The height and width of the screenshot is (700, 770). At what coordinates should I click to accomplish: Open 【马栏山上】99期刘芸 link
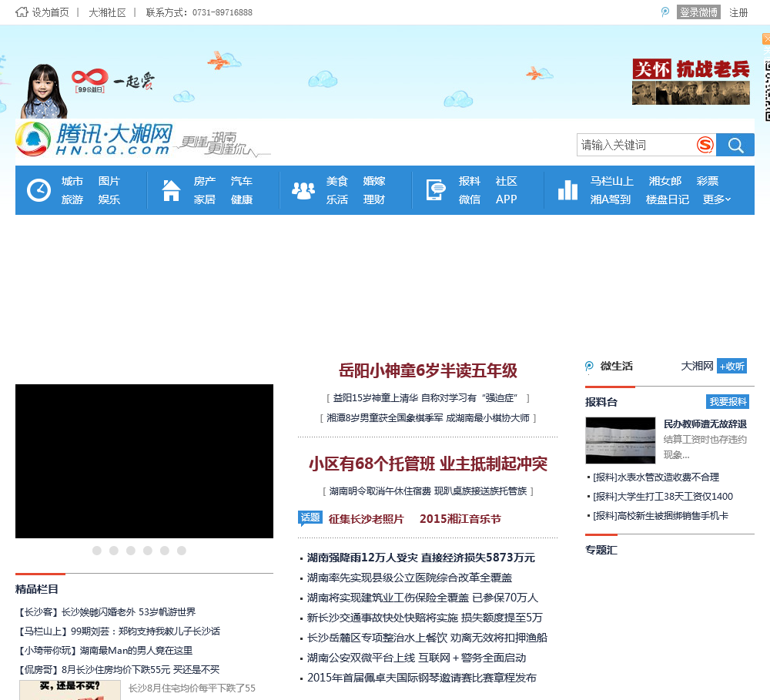click(x=119, y=631)
